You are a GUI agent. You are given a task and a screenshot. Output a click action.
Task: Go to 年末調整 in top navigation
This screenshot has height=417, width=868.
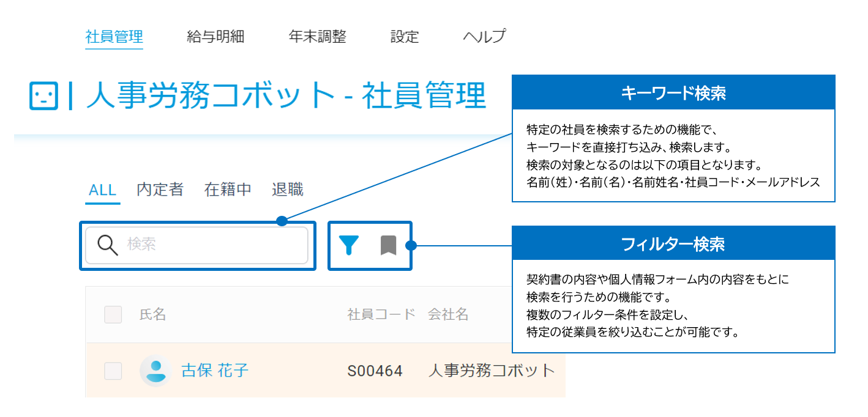[x=318, y=37]
